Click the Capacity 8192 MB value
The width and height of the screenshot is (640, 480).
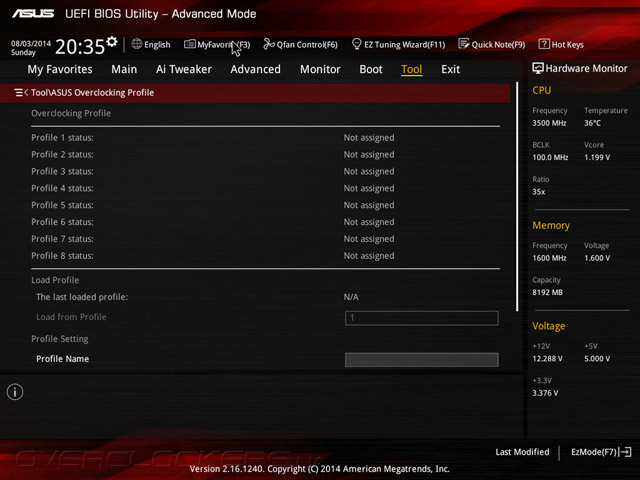point(547,292)
